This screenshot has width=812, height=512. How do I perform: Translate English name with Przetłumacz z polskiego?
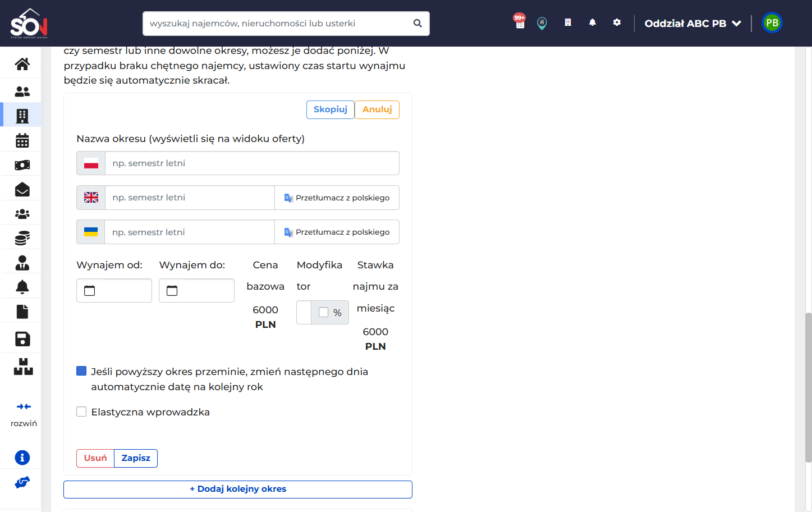[337, 198]
